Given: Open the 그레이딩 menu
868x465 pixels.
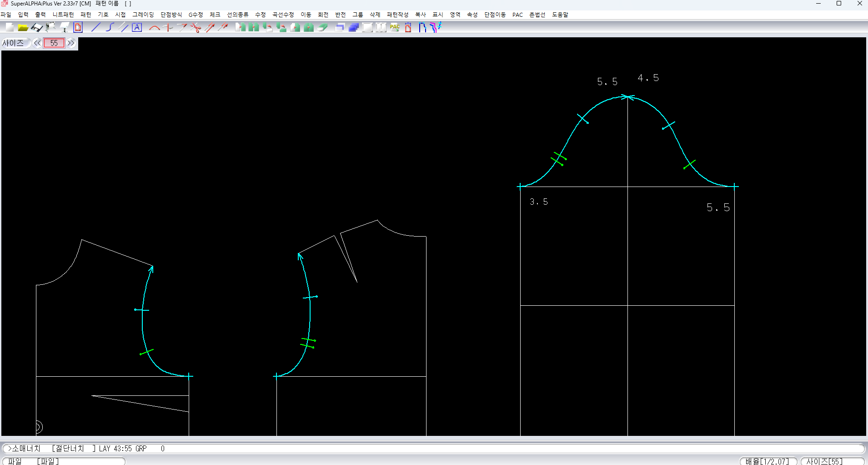Looking at the screenshot, I should point(143,15).
